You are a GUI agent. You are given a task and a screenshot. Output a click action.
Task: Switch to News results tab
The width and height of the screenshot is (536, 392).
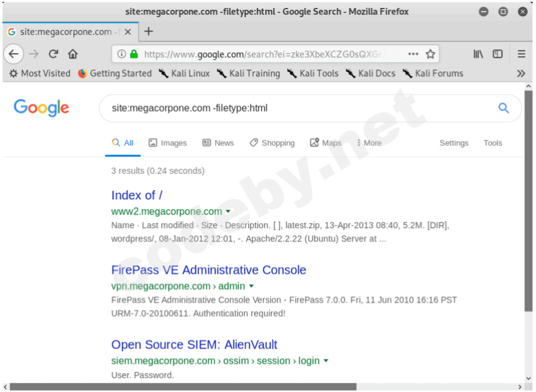pyautogui.click(x=218, y=143)
